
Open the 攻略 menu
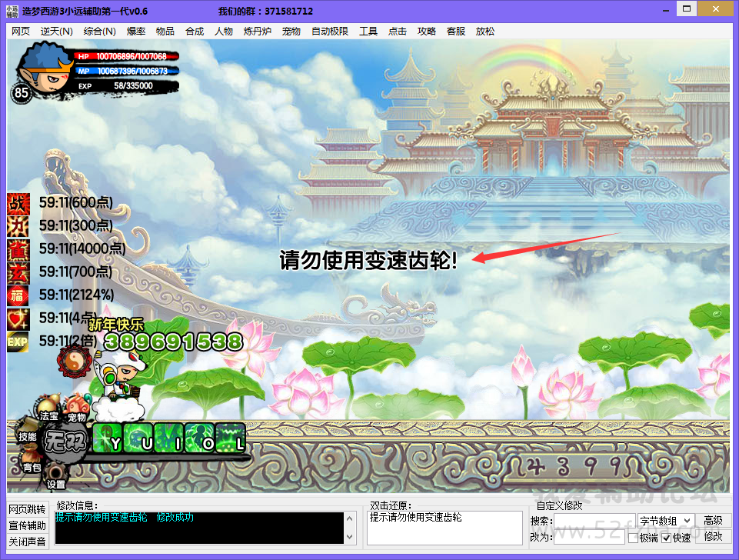(x=427, y=32)
